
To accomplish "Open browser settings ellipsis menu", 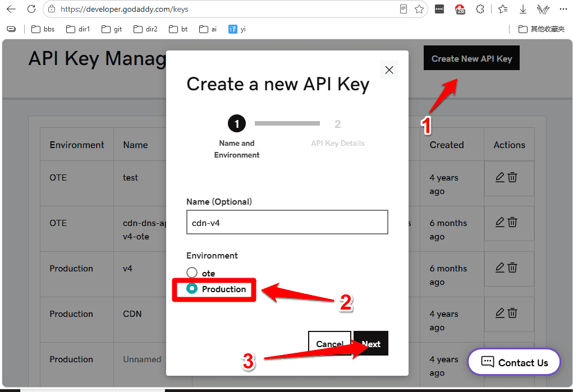I will (x=563, y=9).
